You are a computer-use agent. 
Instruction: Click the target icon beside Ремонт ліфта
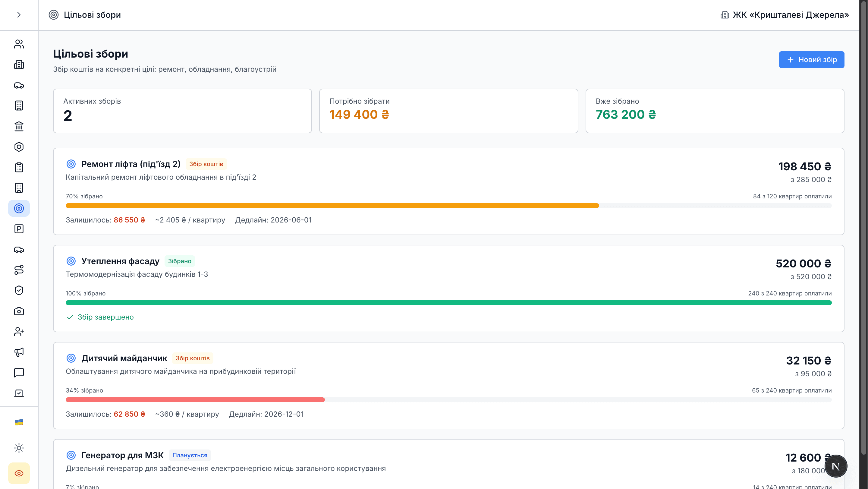click(71, 164)
